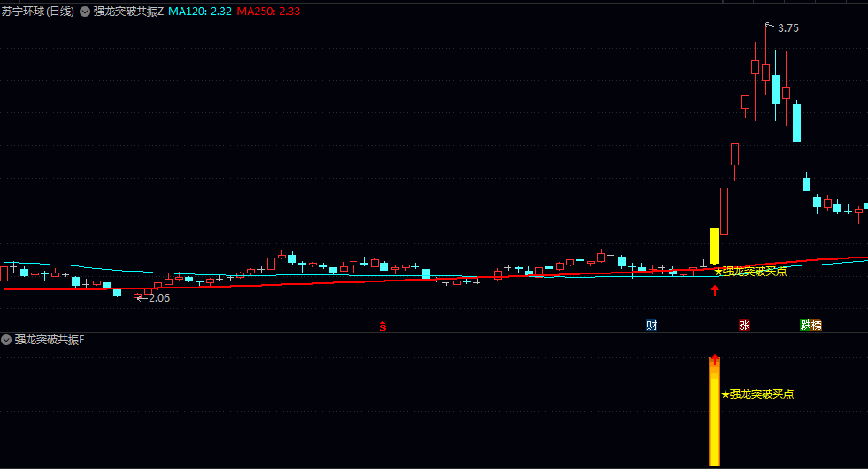Select the MA120: 2.32 label
This screenshot has height=469, width=868.
200,12
